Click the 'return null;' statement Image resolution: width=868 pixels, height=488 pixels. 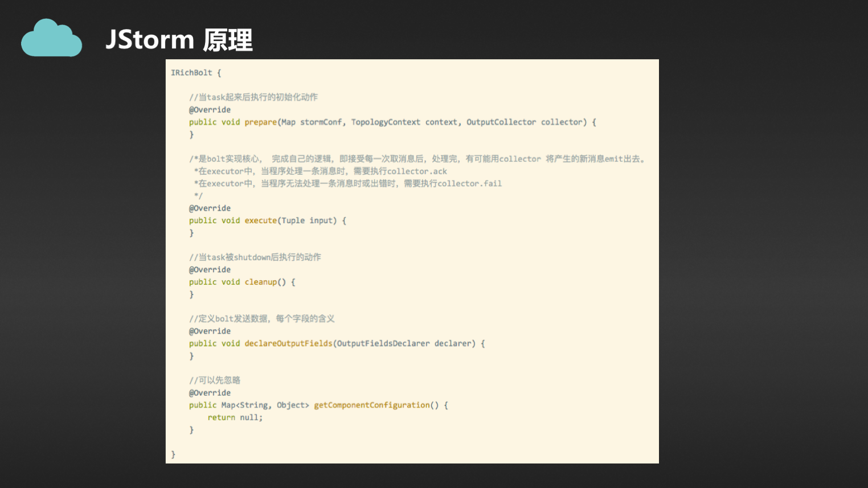click(x=235, y=418)
